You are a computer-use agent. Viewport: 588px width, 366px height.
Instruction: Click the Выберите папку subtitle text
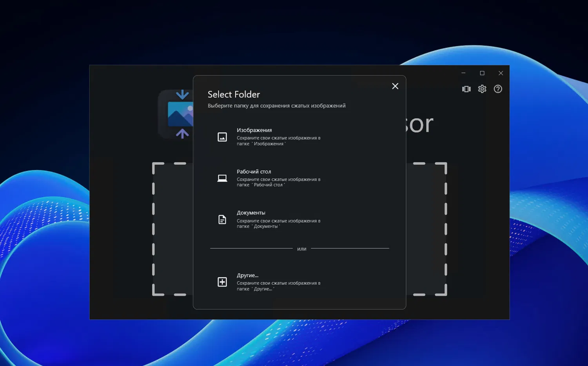(277, 106)
